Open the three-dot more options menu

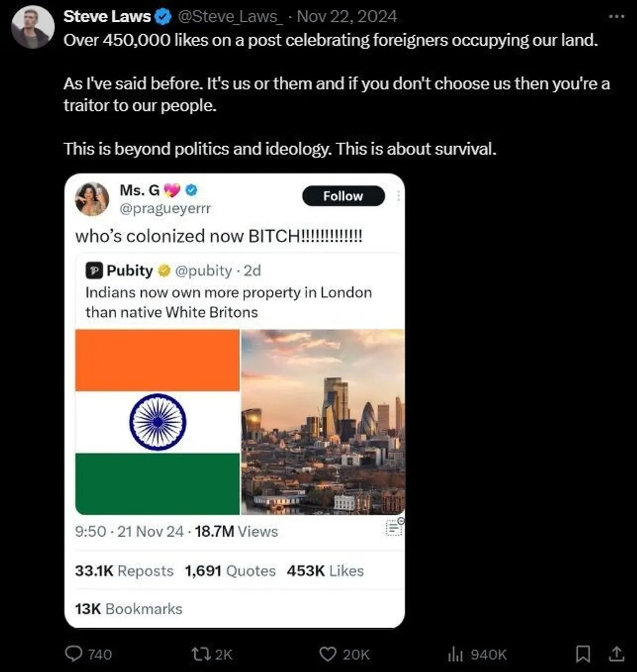[x=616, y=17]
